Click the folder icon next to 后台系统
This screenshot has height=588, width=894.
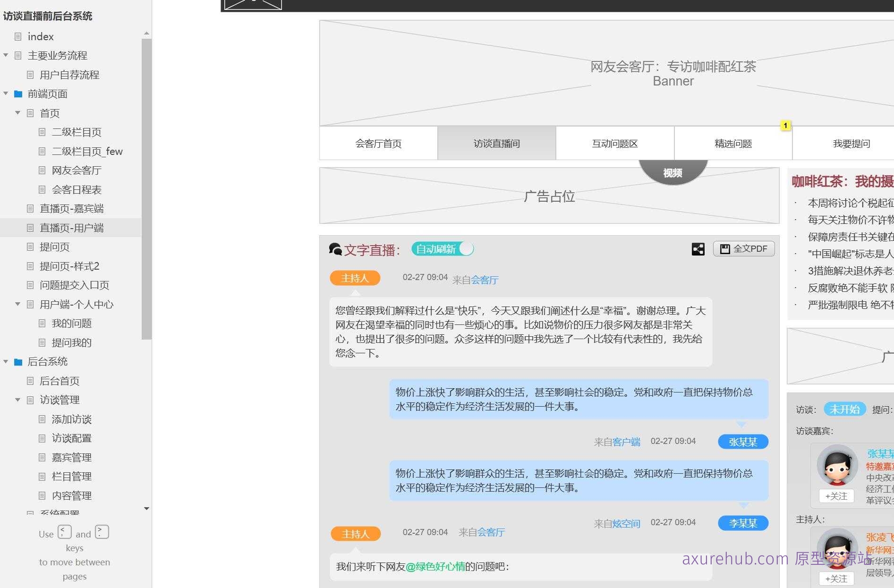[18, 361]
